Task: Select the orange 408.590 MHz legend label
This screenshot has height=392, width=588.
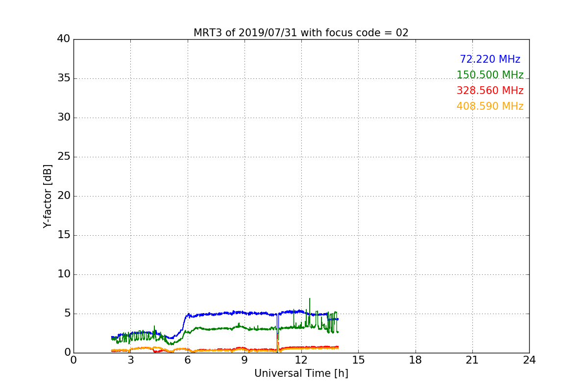Action: point(490,106)
